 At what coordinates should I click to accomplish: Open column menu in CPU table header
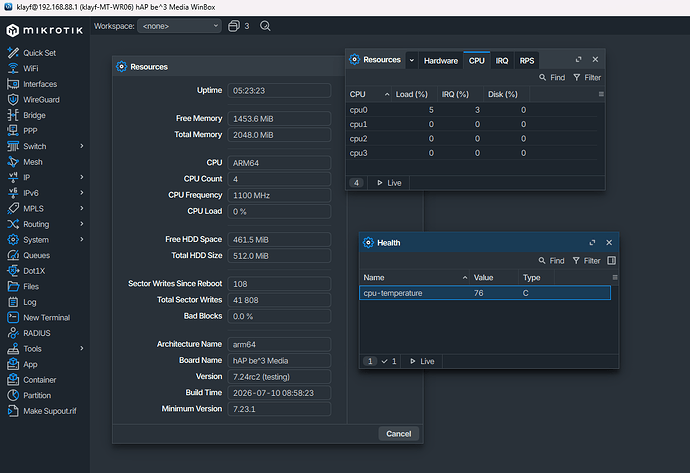click(601, 94)
